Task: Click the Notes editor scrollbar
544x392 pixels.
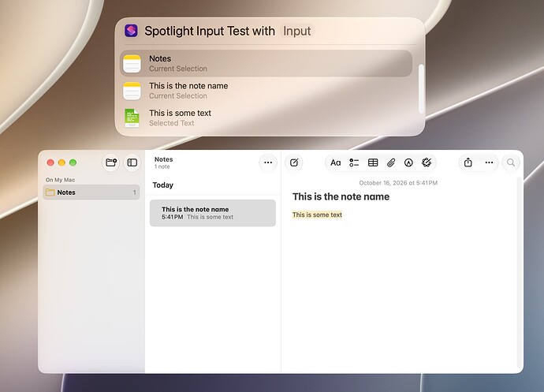Action: click(520, 273)
